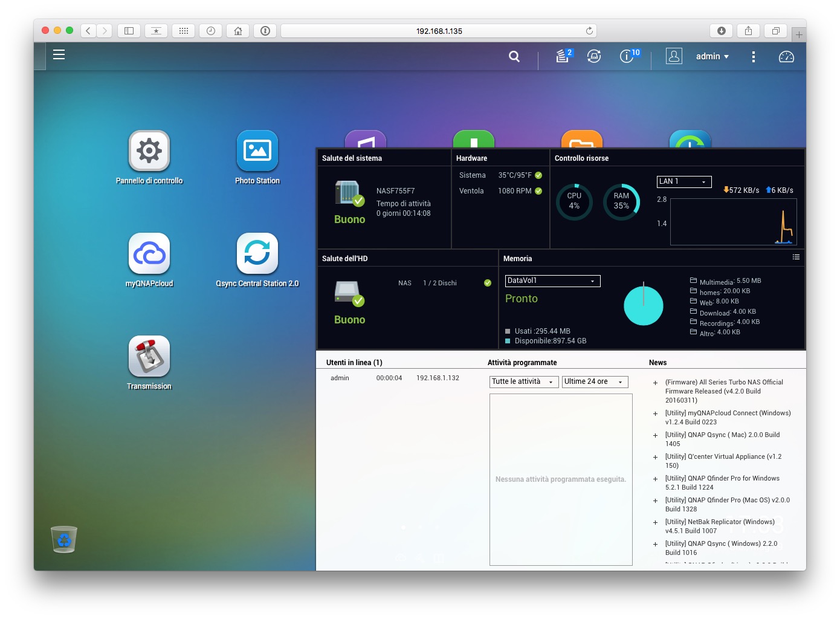Screen dimensions: 840x619
Task: Click the Multimedia folder entry
Action: tap(726, 281)
